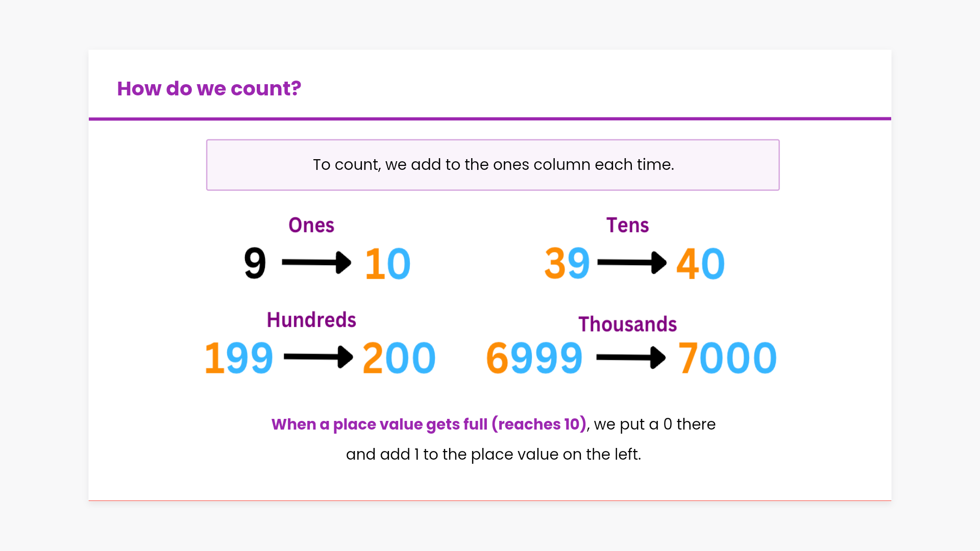Click the number 6999 under Thousands
980x551 pixels.
coord(534,358)
